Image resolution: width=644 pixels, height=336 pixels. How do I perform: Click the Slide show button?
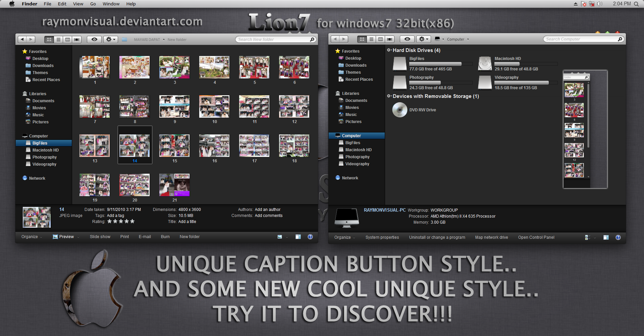[100, 237]
